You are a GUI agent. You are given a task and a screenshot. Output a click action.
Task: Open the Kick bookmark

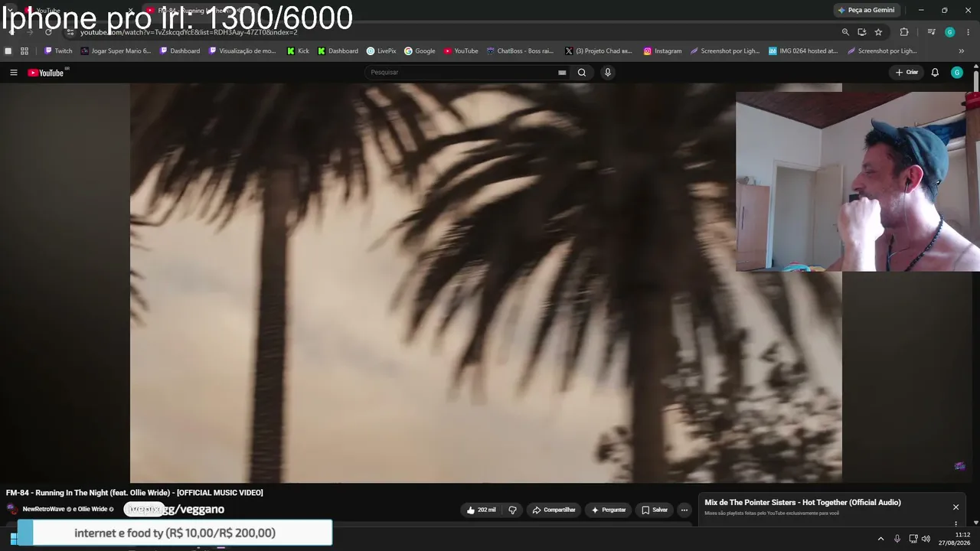point(298,51)
